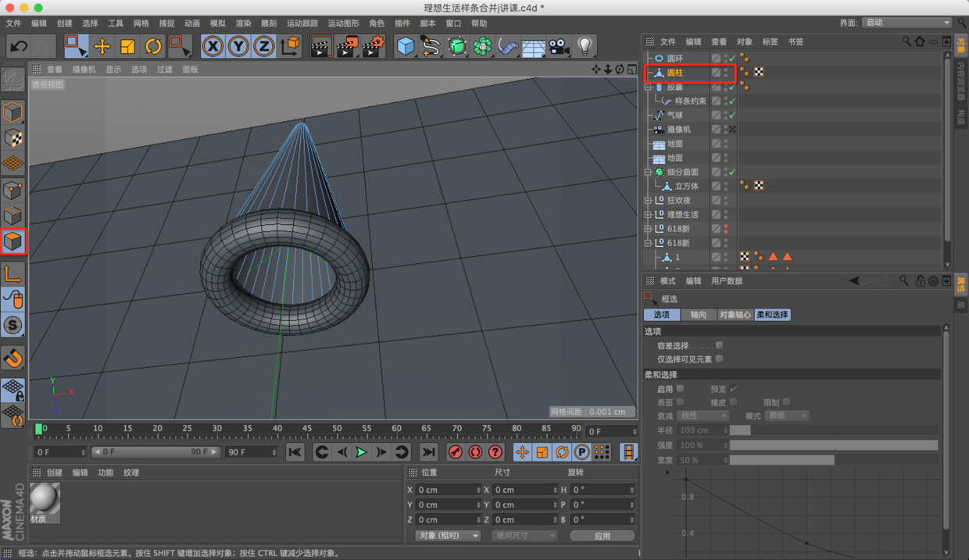Click the magnet icon in left palette
The width and height of the screenshot is (969, 560).
point(13,358)
